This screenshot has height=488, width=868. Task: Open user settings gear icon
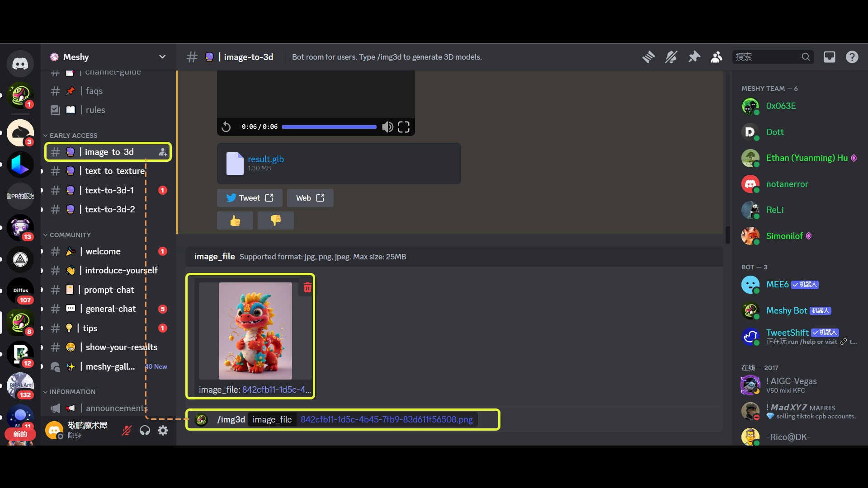click(163, 431)
